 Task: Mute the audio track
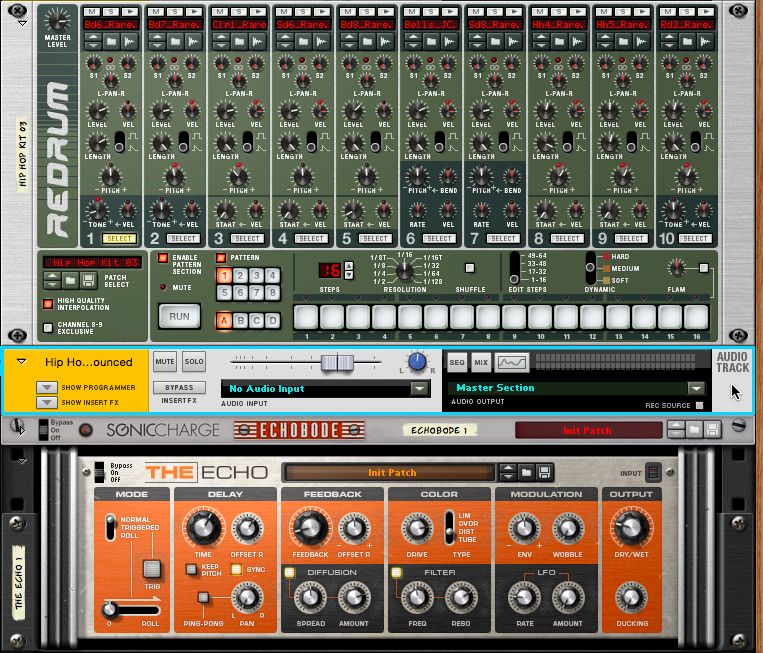(x=165, y=362)
